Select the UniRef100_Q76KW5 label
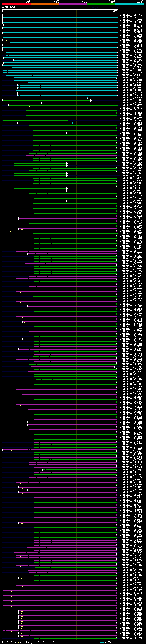This screenshot has height=644, width=146. 131,42
